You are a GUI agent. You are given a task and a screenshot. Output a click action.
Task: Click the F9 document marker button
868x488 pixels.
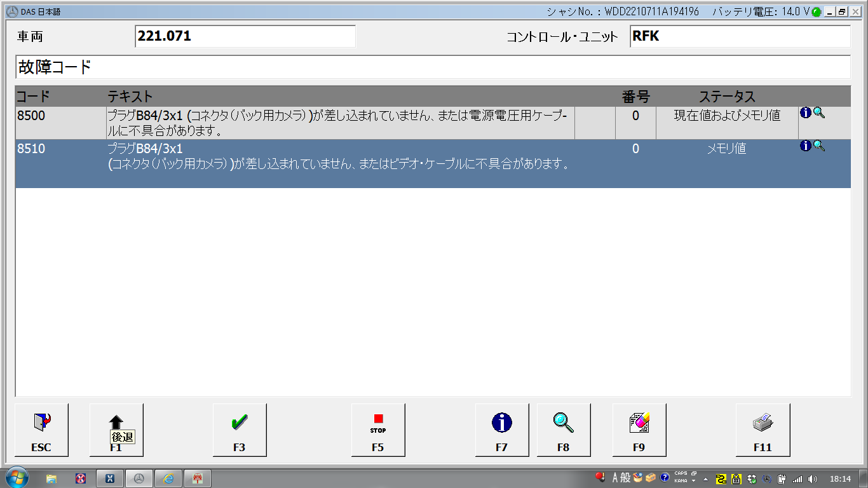coord(639,430)
